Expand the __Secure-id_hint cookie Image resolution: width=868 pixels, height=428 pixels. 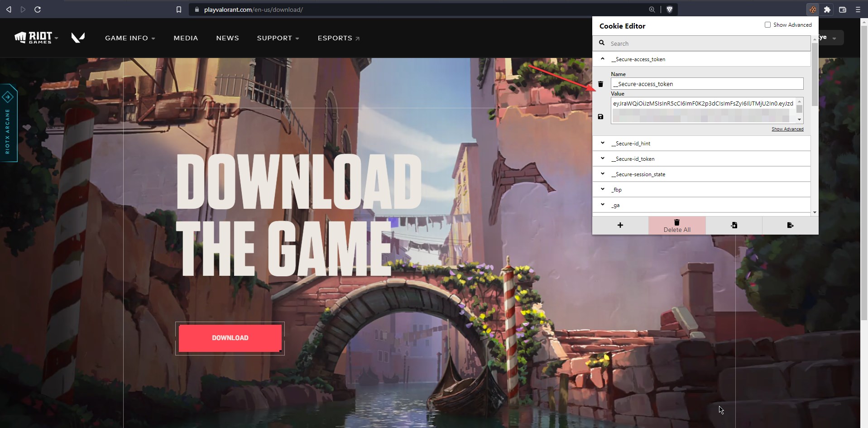point(602,143)
